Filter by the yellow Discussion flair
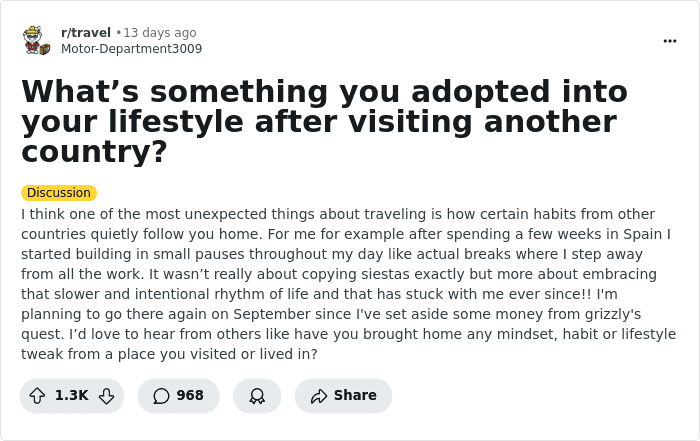 click(59, 193)
